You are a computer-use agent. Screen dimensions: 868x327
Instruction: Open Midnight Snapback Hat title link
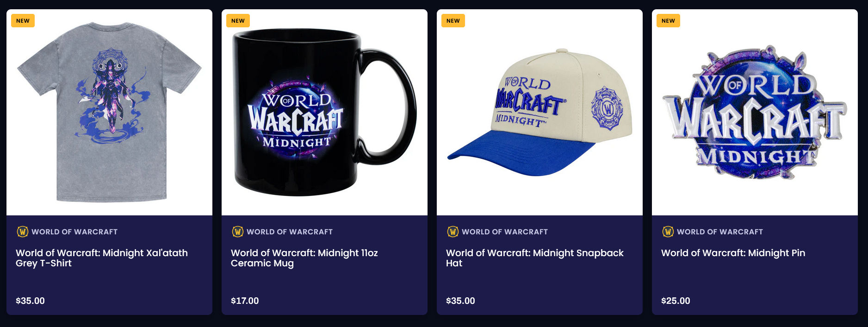(x=535, y=258)
